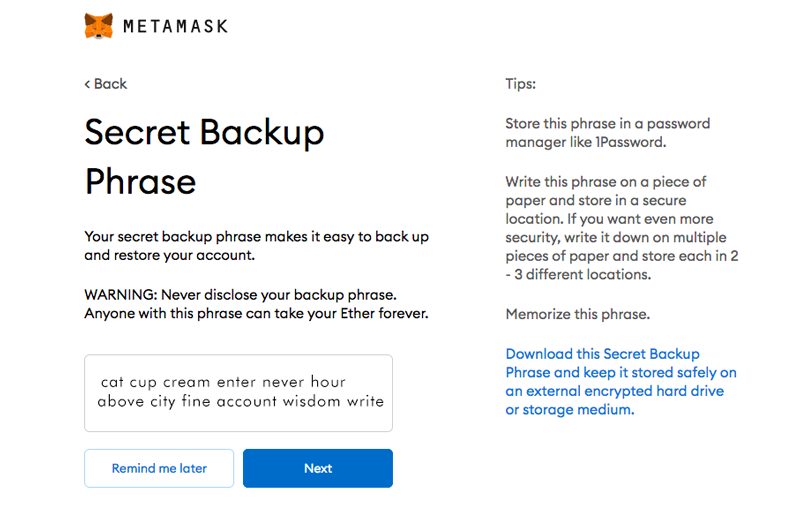
Task: Click the Secret Backup Phrase heading
Action: (x=204, y=157)
